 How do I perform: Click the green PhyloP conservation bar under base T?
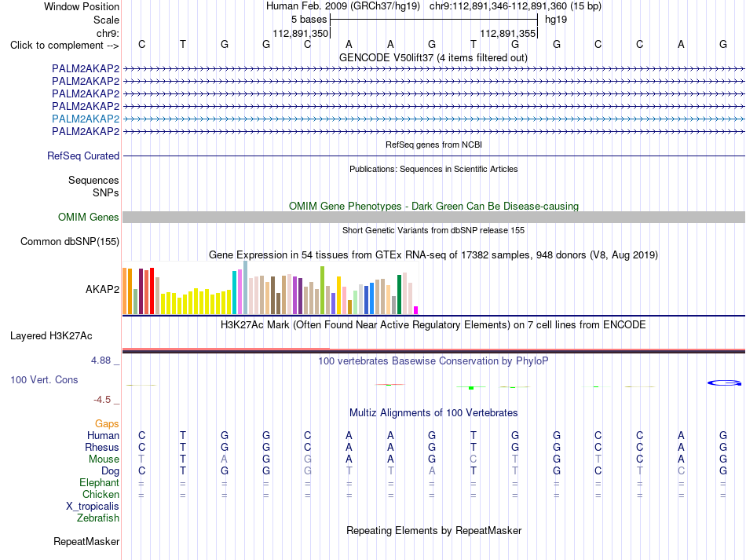click(x=471, y=388)
